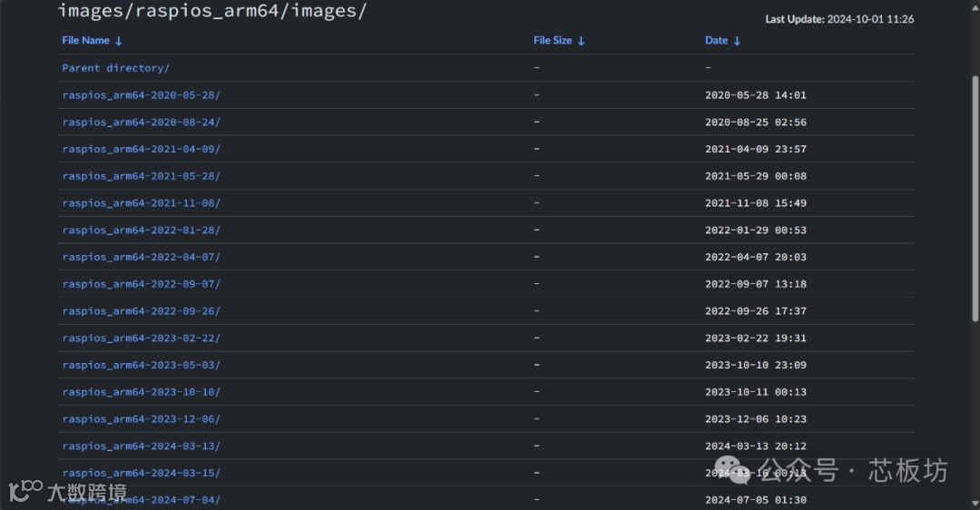This screenshot has width=980, height=510.
Task: Click the date 2021-05-29 00:08
Action: pos(756,176)
